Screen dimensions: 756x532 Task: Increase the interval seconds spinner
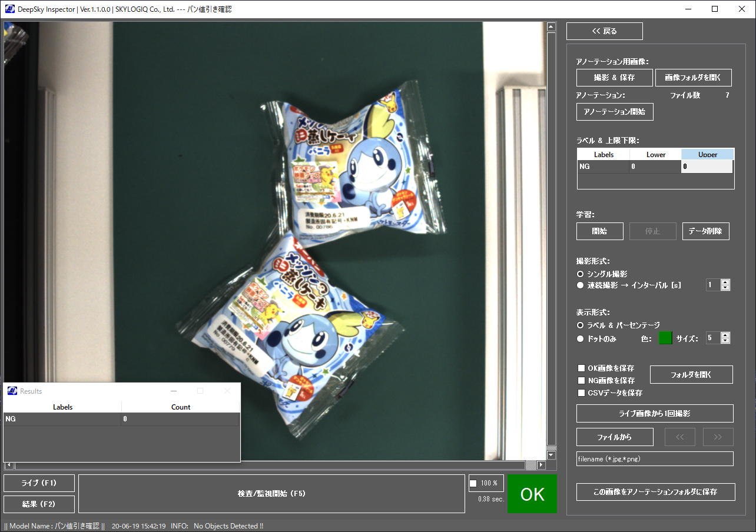(x=725, y=282)
